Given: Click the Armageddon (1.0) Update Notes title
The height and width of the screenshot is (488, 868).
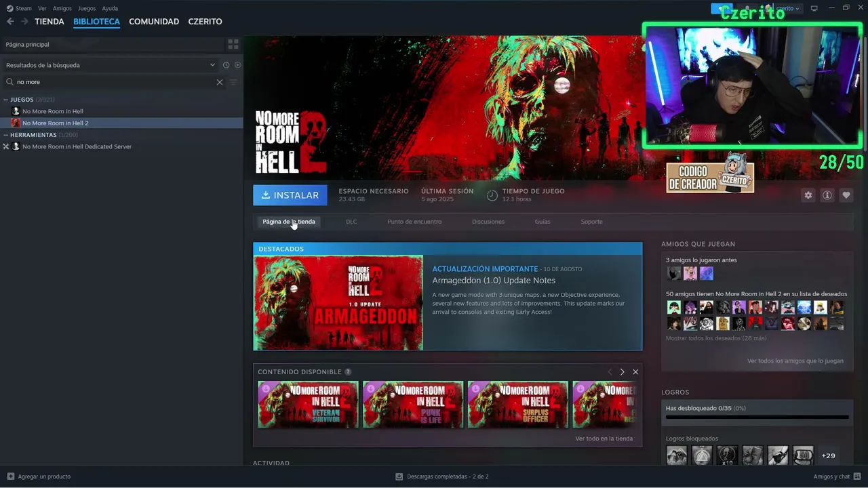Looking at the screenshot, I should (x=494, y=281).
